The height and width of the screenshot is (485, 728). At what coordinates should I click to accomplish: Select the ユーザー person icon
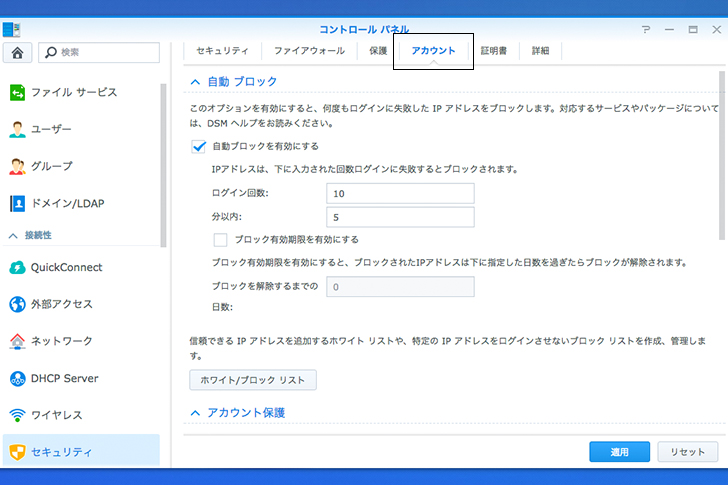(x=17, y=129)
